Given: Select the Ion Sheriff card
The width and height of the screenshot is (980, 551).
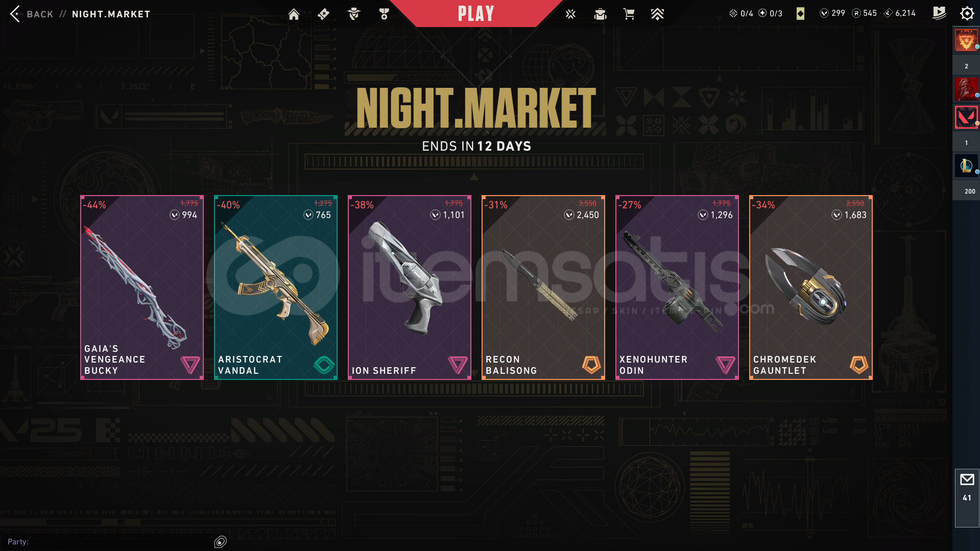Looking at the screenshot, I should [x=410, y=288].
